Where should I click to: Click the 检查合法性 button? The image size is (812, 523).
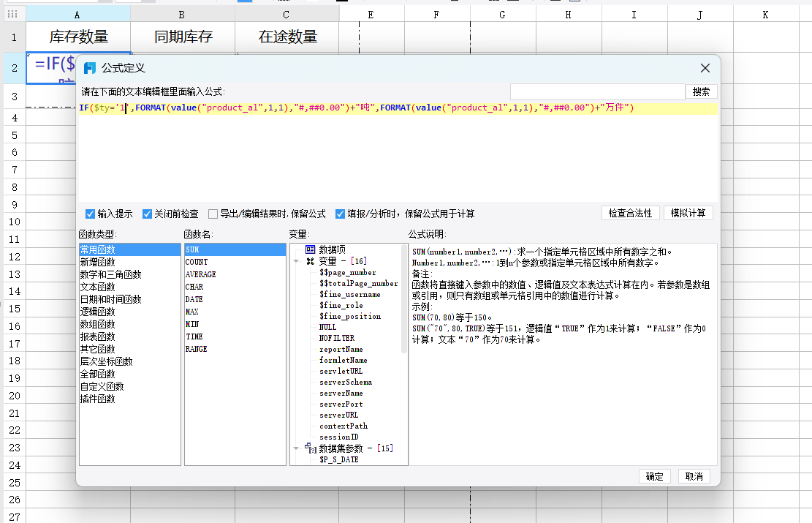(630, 213)
